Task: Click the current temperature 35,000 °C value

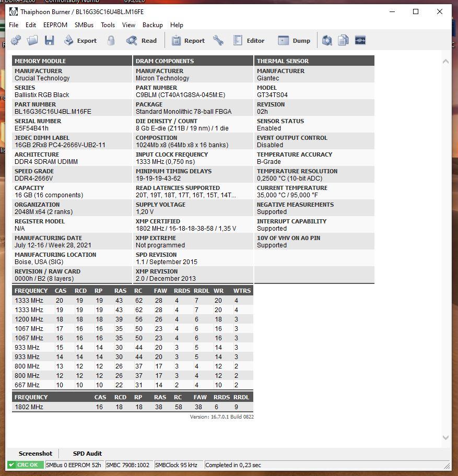Action: 288,195
